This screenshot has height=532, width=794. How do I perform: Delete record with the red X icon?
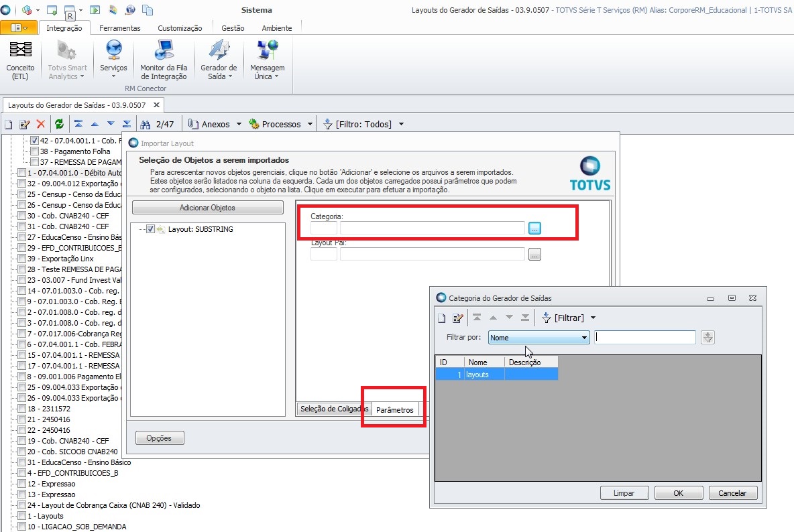coord(41,124)
